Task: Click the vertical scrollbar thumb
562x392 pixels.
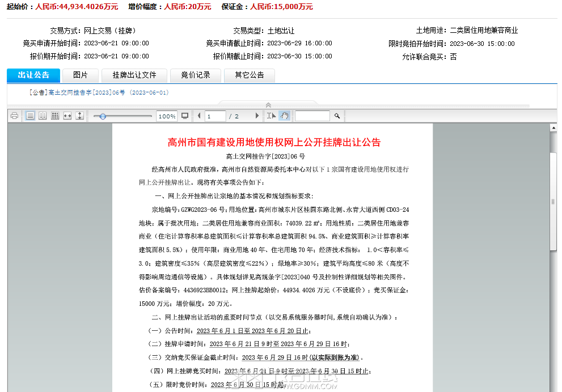Action: click(x=553, y=202)
